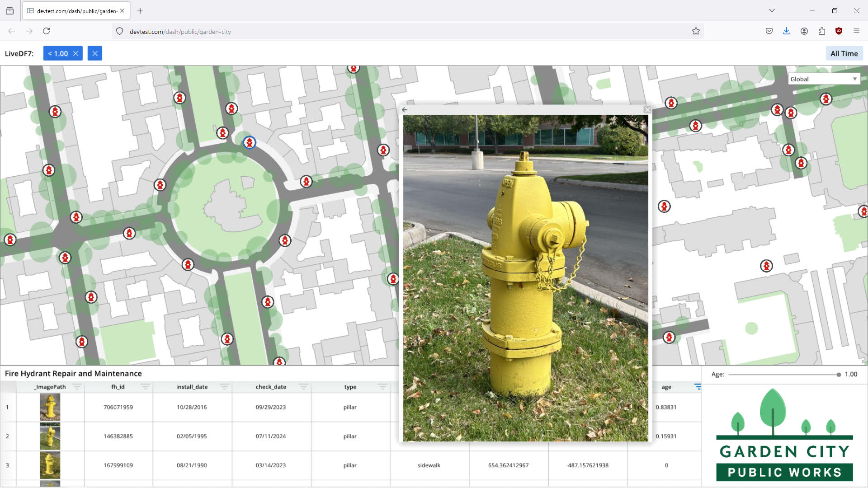Click the back arrow in the photo viewer
The height and width of the screenshot is (488, 868).
coord(405,109)
